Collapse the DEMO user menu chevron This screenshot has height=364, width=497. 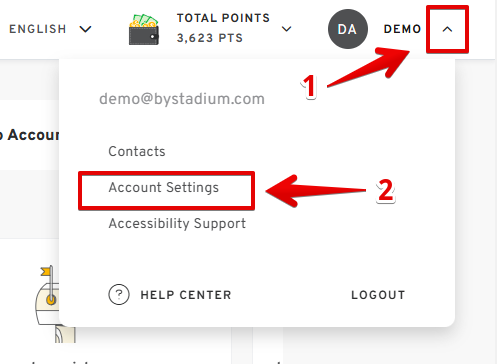(447, 29)
